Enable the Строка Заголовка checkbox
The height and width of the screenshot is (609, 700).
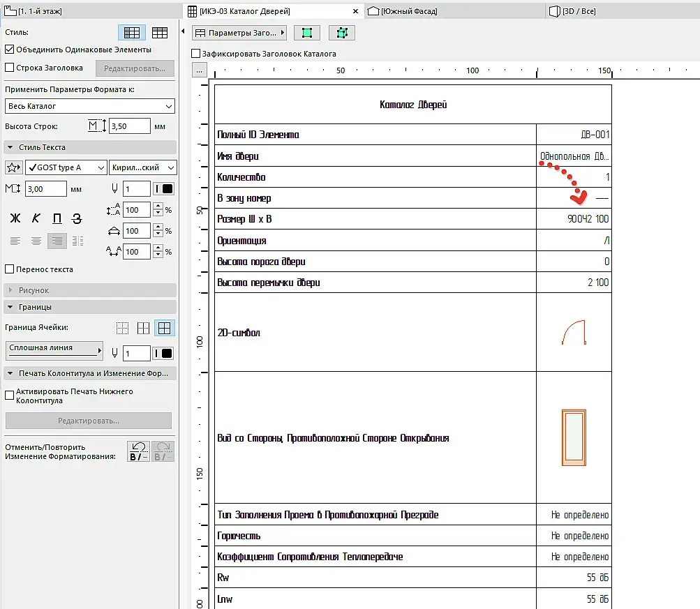[9, 68]
